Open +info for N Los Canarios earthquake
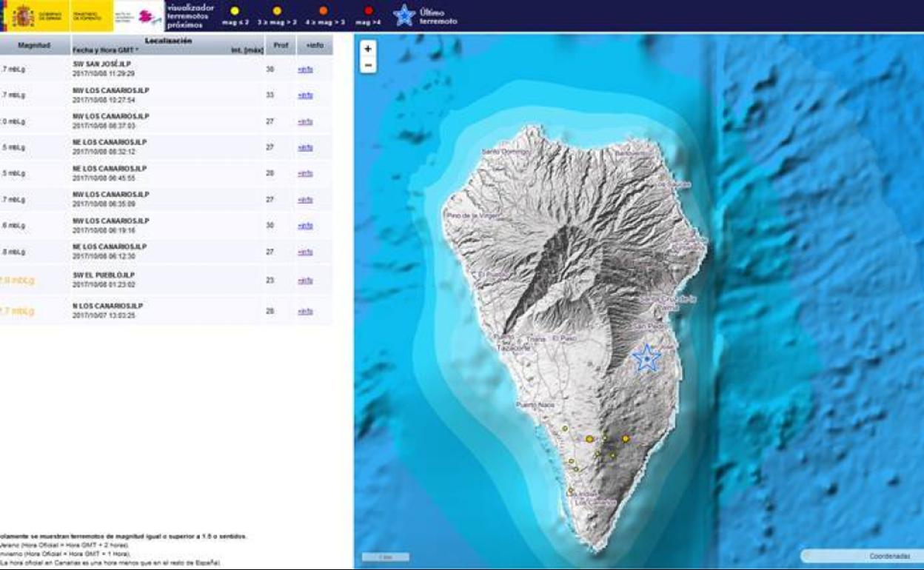The width and height of the screenshot is (924, 570). click(x=305, y=312)
